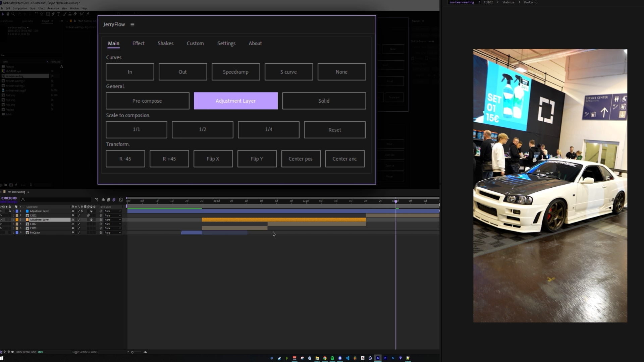Select the S curve option
The height and width of the screenshot is (362, 644).
[x=288, y=72]
